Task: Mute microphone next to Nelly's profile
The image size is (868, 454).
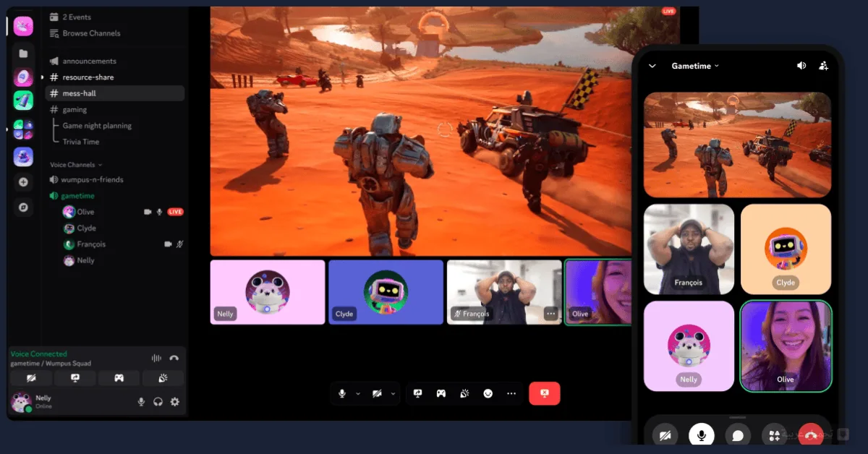Action: tap(141, 402)
